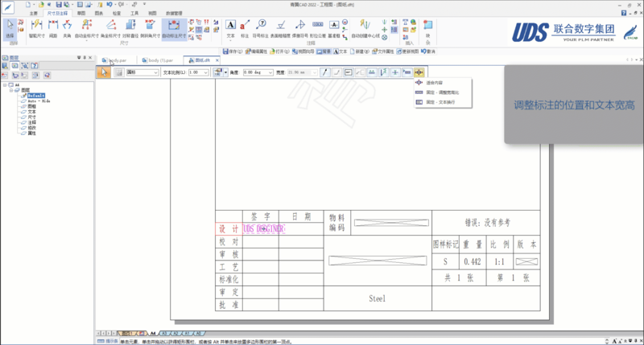Select the Default layer in tree

[35, 94]
